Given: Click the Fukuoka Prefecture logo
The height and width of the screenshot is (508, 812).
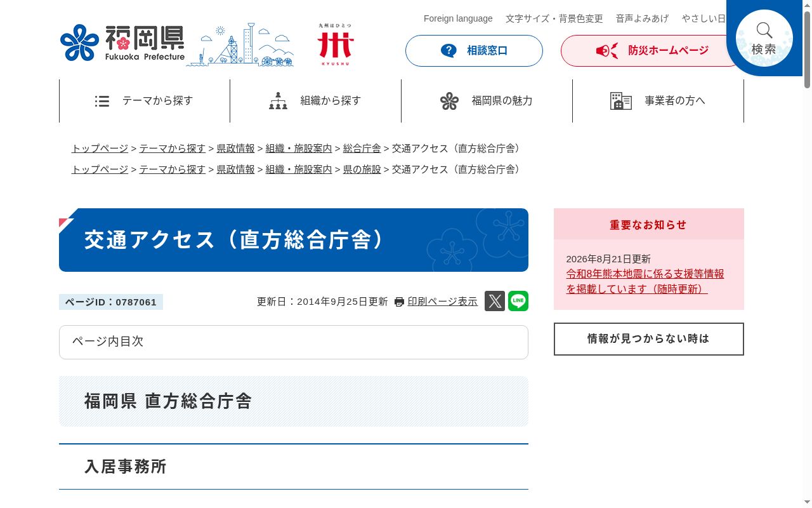Looking at the screenshot, I should 122,44.
